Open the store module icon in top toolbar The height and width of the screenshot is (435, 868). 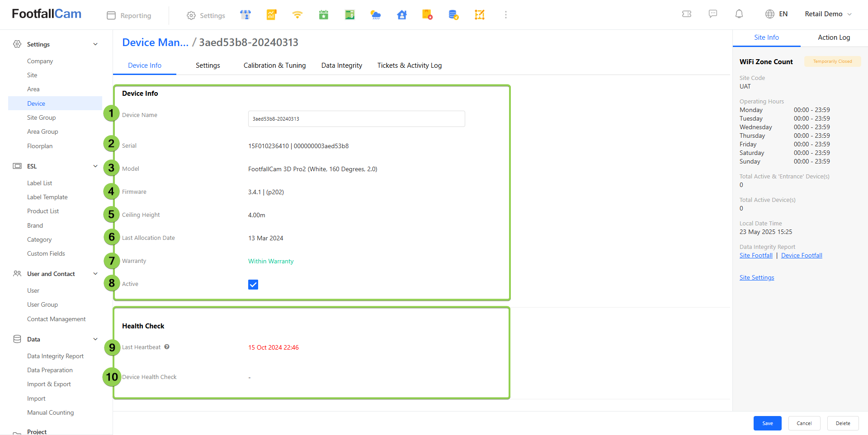245,15
